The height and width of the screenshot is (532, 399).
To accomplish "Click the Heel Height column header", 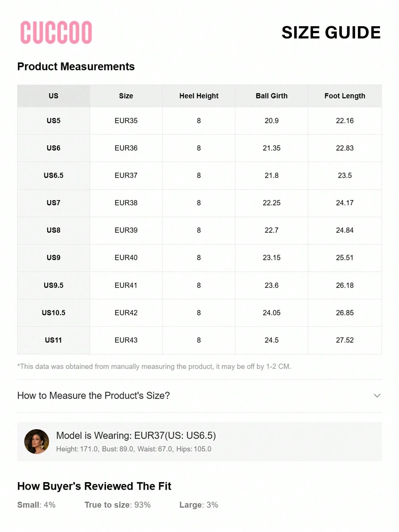I will click(199, 96).
